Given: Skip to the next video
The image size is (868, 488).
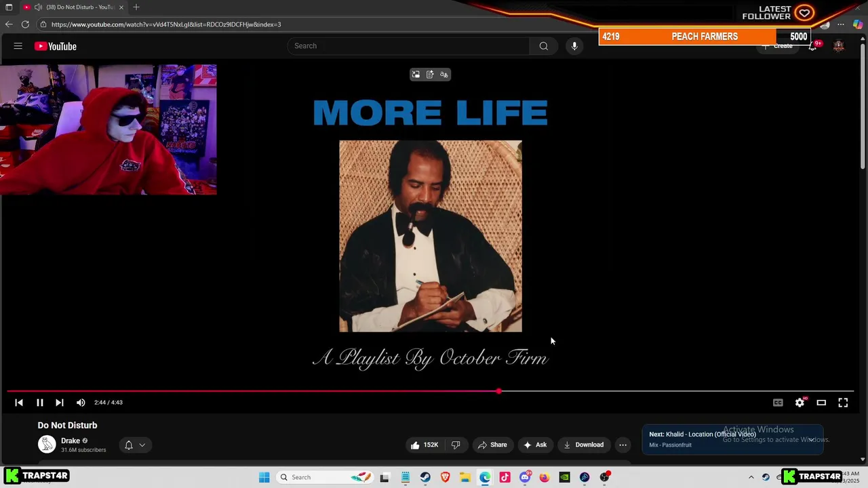Looking at the screenshot, I should pos(60,403).
